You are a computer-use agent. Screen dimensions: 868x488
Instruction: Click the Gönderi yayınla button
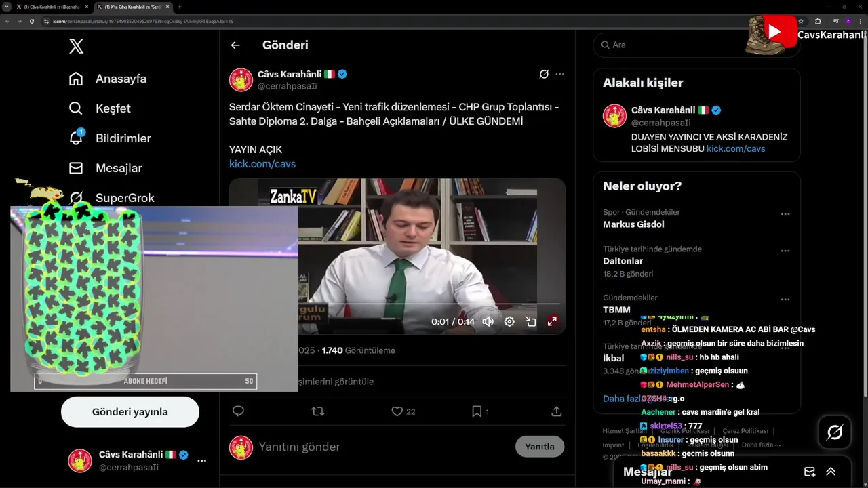pyautogui.click(x=130, y=412)
